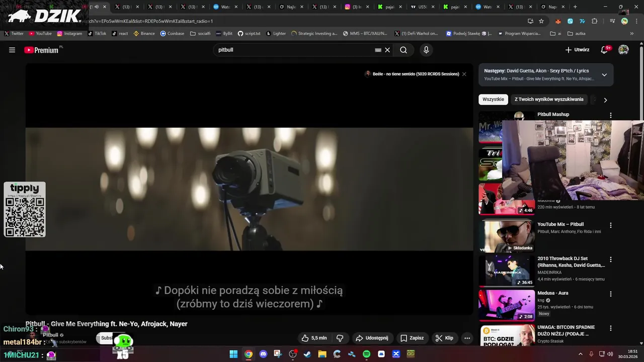Share video with the Udostępnij button
The image size is (644, 362).
[x=372, y=338]
